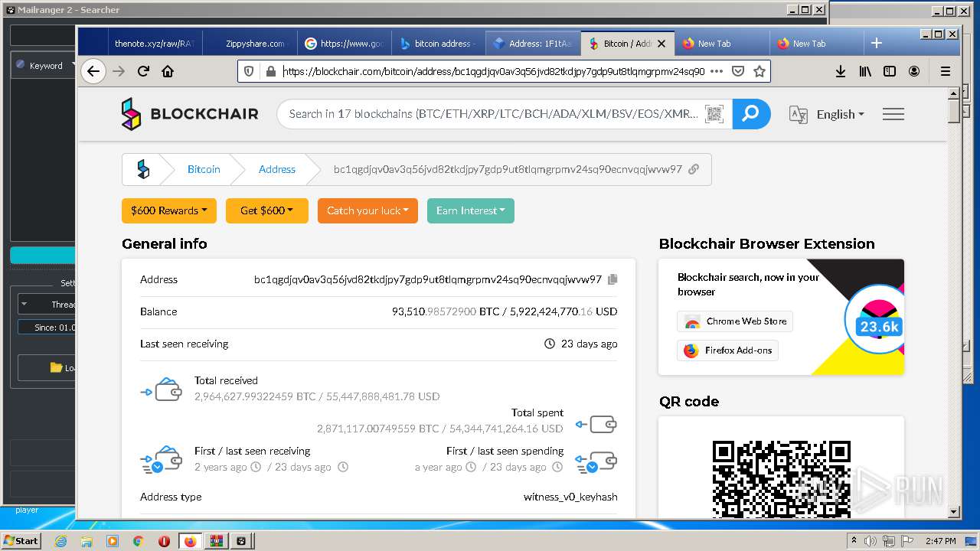Click the tracking protection shield icon
This screenshot has height=551, width=980.
click(x=249, y=71)
